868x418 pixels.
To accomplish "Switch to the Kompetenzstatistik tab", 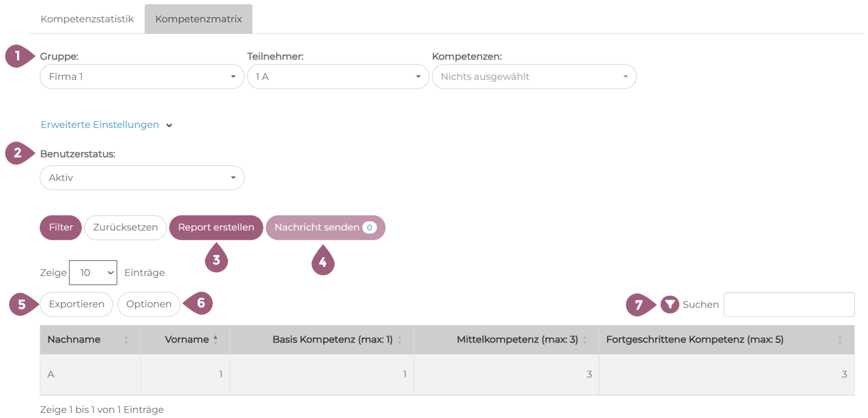I will click(x=87, y=19).
